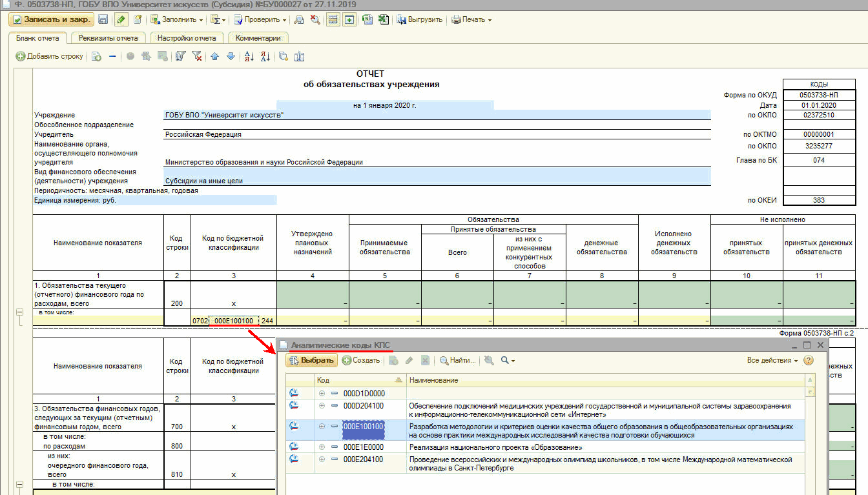Click the Записать и закр. button
The height and width of the screenshot is (495, 868).
(51, 19)
